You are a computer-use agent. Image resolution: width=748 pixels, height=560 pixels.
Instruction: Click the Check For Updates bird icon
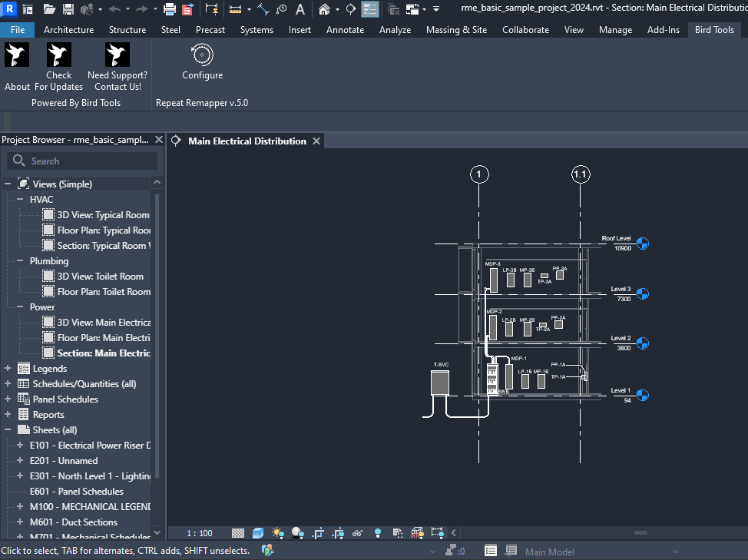(x=59, y=55)
